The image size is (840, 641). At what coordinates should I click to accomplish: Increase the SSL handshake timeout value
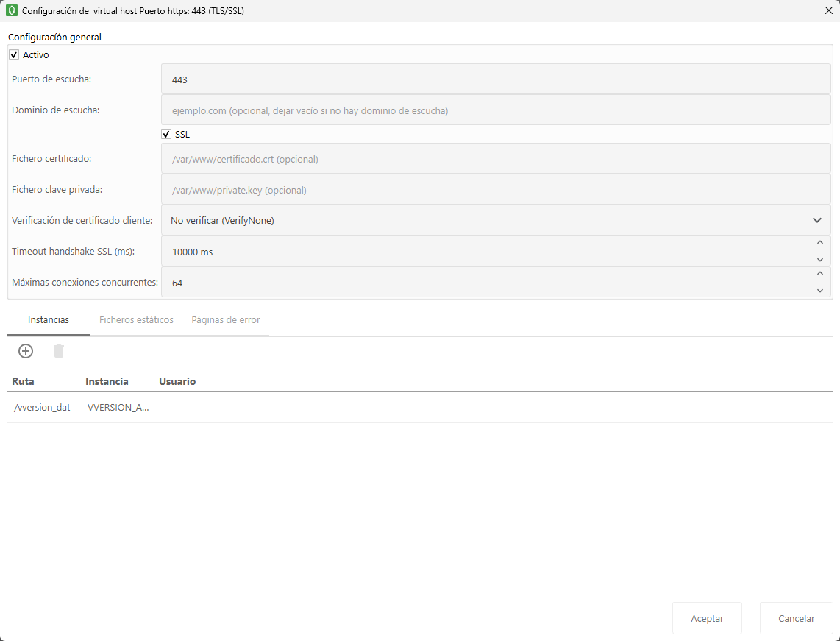click(x=819, y=244)
